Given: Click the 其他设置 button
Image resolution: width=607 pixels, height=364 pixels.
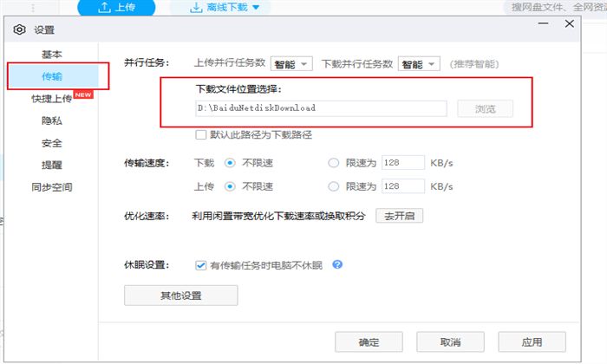Looking at the screenshot, I should coord(180,296).
